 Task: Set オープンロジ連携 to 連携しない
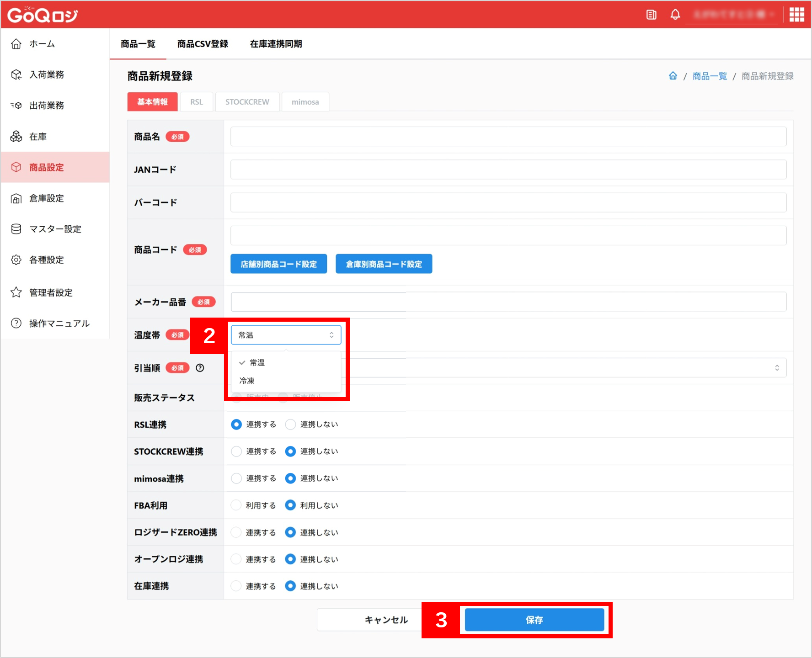pos(290,559)
